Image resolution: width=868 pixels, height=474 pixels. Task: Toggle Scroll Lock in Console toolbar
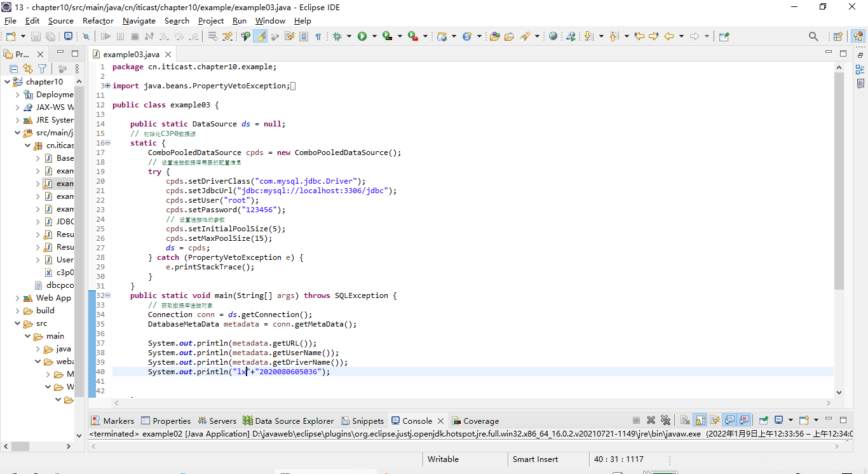(700, 420)
